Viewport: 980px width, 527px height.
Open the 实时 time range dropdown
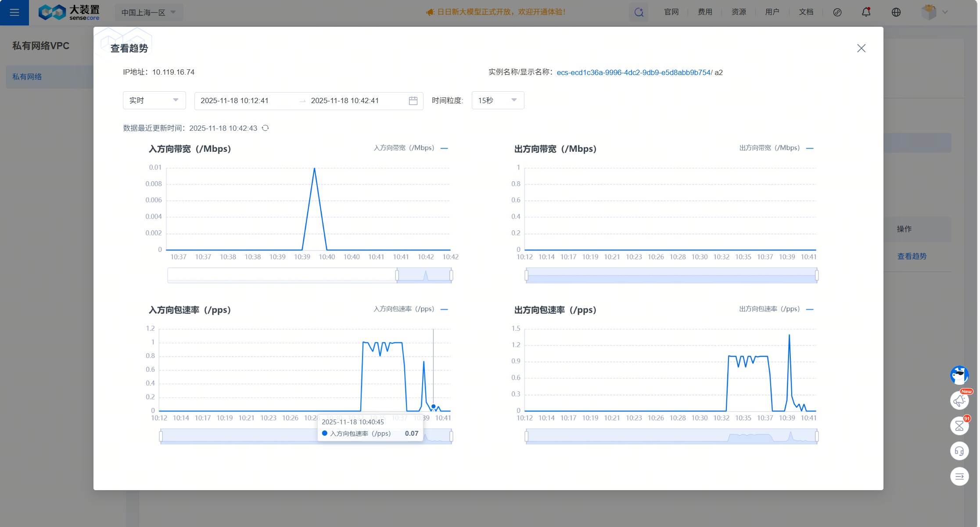(x=154, y=100)
